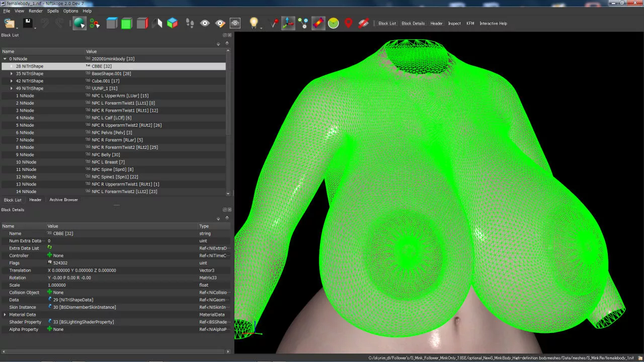Image resolution: width=644 pixels, height=362 pixels.
Task: Open the File menu
Action: [7, 11]
